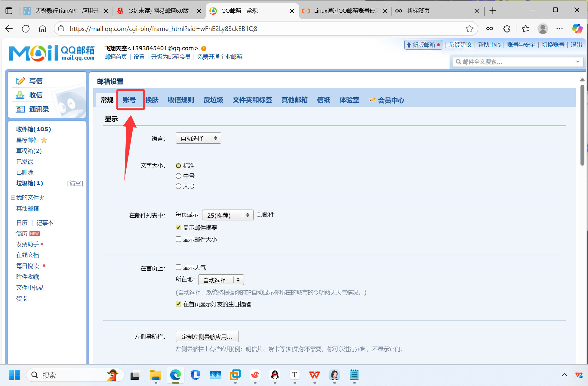Select the 大号 font size radio
This screenshot has height=386, width=588.
[x=178, y=186]
